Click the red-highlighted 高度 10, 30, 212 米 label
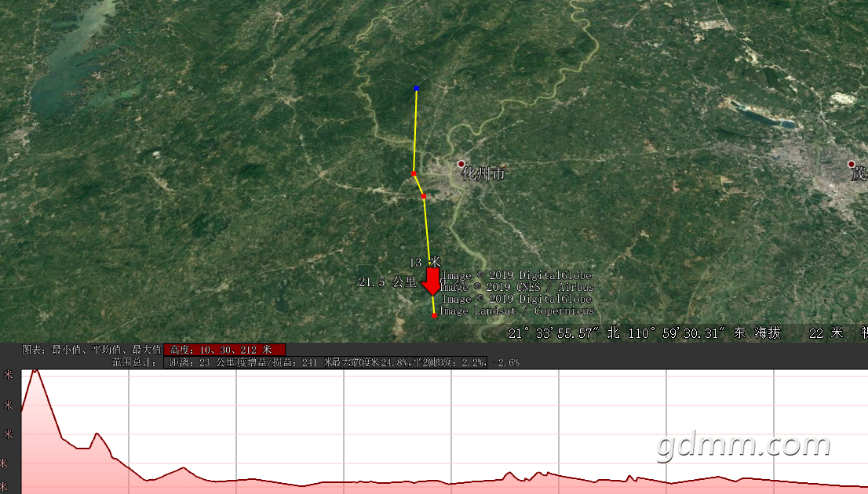Image resolution: width=868 pixels, height=494 pixels. tap(224, 349)
